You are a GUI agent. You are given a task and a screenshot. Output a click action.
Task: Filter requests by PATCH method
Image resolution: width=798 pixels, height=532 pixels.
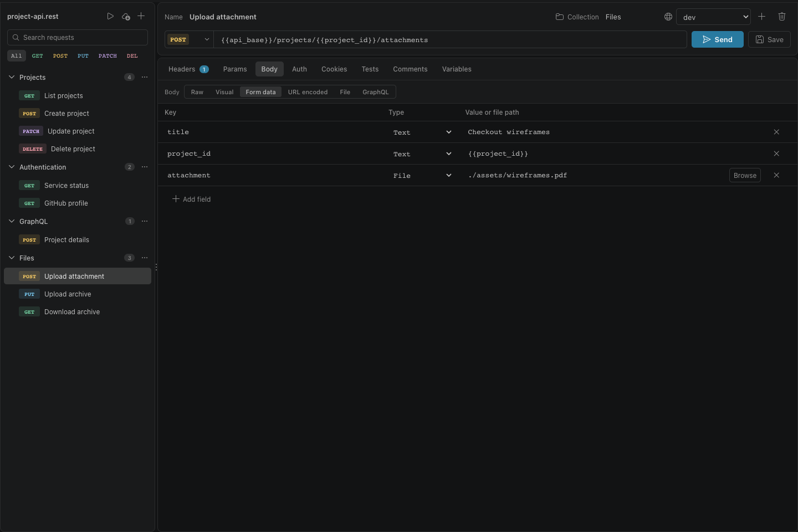click(108, 55)
